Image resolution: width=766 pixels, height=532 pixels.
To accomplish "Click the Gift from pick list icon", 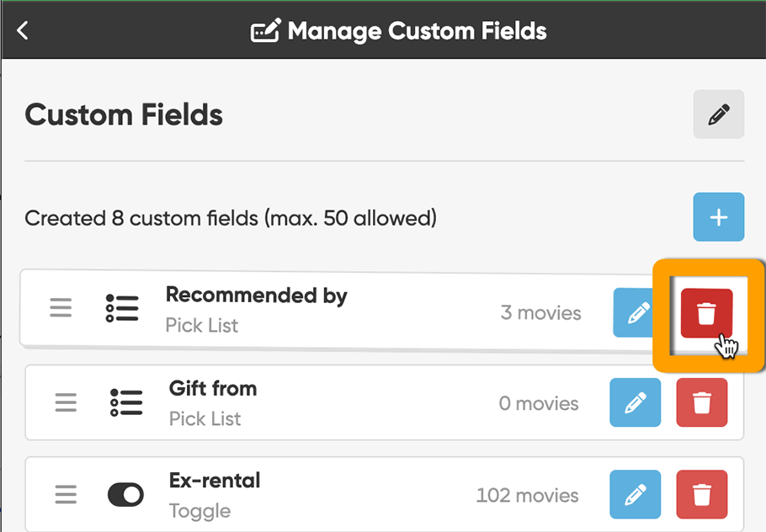I will pos(126,402).
